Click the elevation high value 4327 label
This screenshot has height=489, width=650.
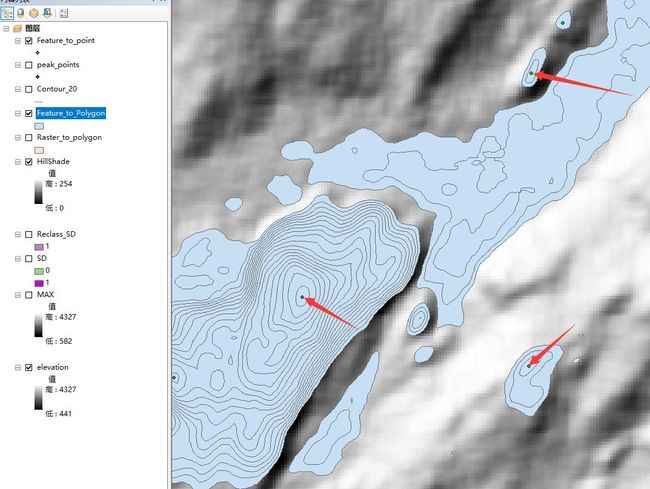[x=61, y=390]
